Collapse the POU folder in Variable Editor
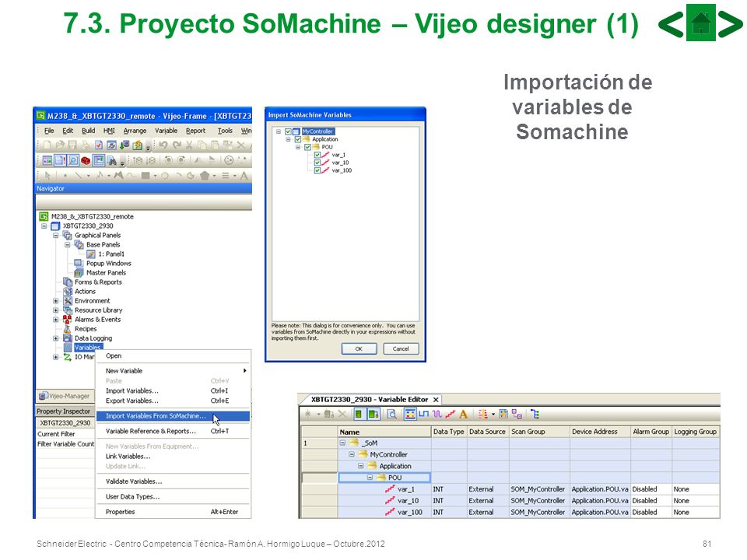Viewport: 747px width, 560px height. (370, 477)
